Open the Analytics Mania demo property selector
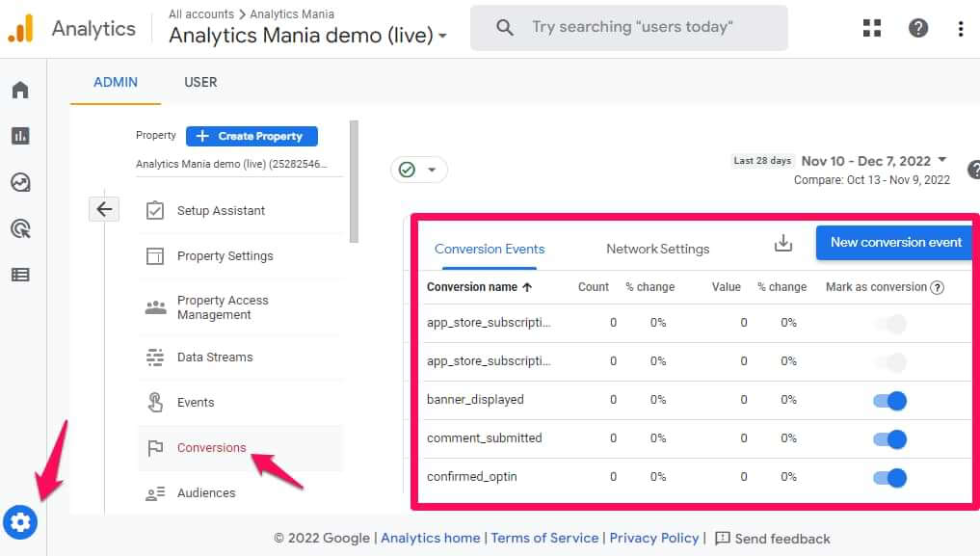 [307, 37]
